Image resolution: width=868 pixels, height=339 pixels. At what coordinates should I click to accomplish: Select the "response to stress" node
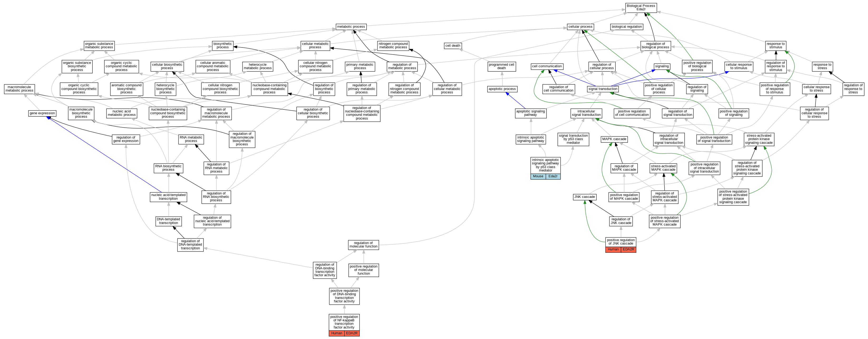coord(822,66)
